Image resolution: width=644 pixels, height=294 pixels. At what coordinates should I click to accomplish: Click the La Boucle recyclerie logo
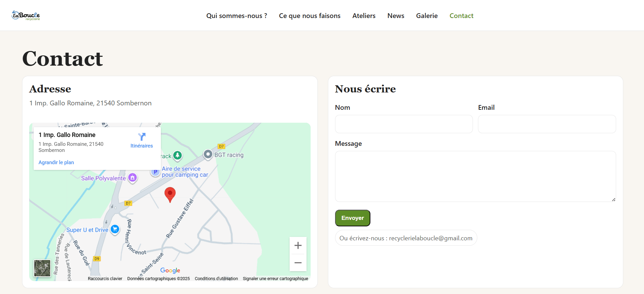tap(26, 15)
